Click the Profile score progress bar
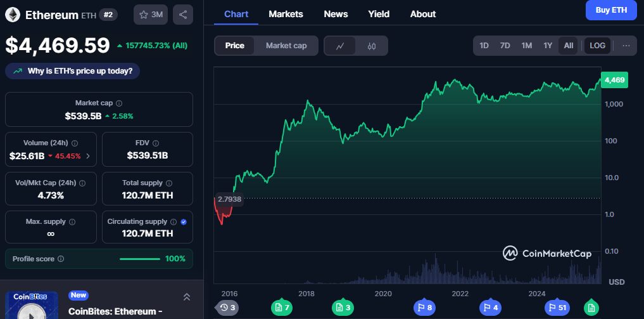The width and height of the screenshot is (644, 319). point(140,259)
